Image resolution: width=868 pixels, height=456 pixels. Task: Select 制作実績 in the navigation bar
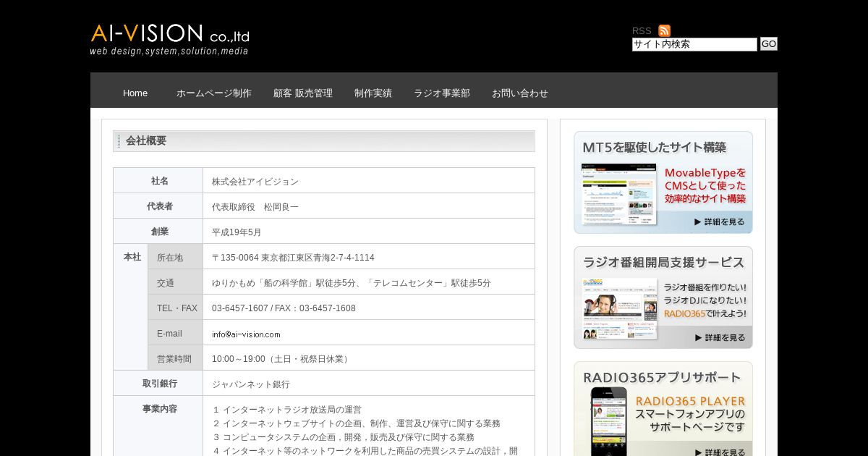pyautogui.click(x=373, y=93)
